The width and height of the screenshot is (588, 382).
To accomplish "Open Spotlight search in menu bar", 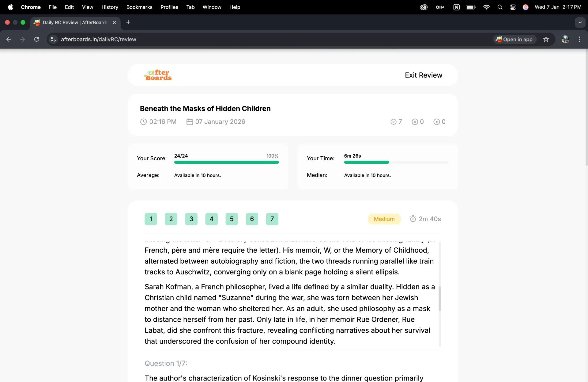I will coord(500,7).
